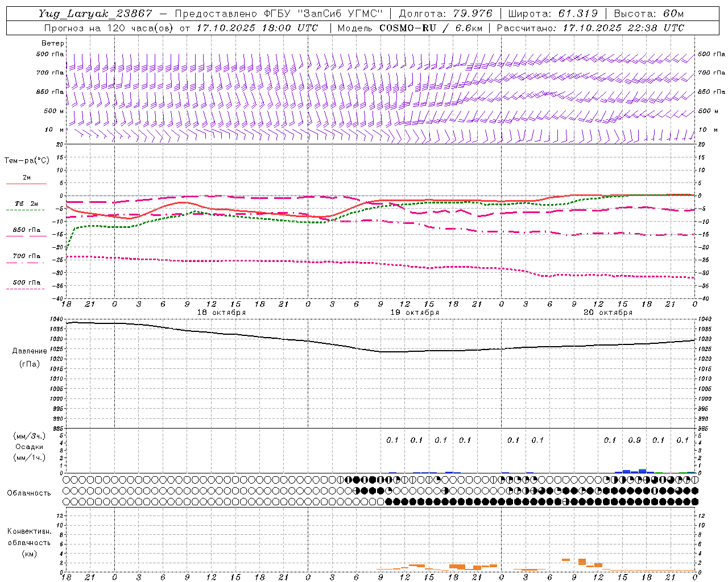The image size is (728, 582).
Task: Click the (мм/1ч.) precipitation unit label
Action: 30,458
